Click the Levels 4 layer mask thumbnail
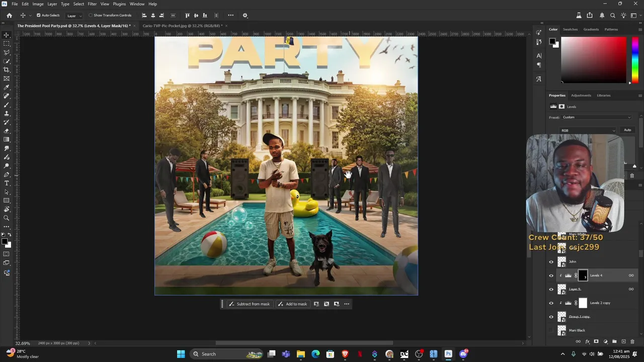The width and height of the screenshot is (644, 362). coord(583,276)
